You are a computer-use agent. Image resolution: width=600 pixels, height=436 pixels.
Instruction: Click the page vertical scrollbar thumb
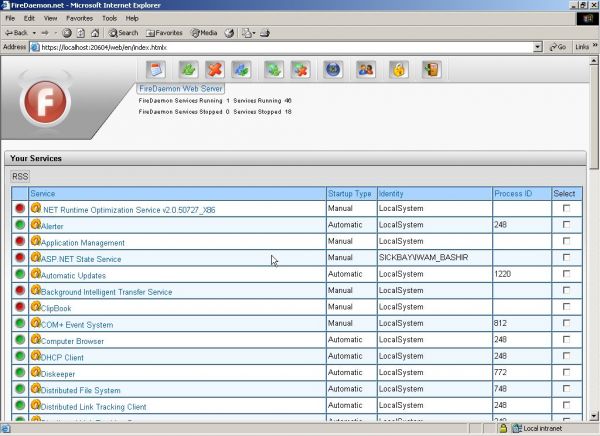[594, 116]
